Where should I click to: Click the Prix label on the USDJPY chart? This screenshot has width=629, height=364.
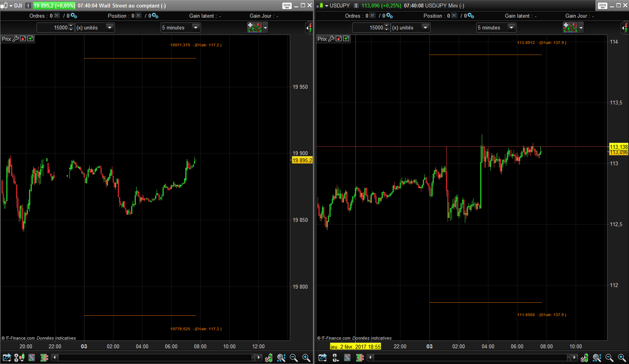322,39
